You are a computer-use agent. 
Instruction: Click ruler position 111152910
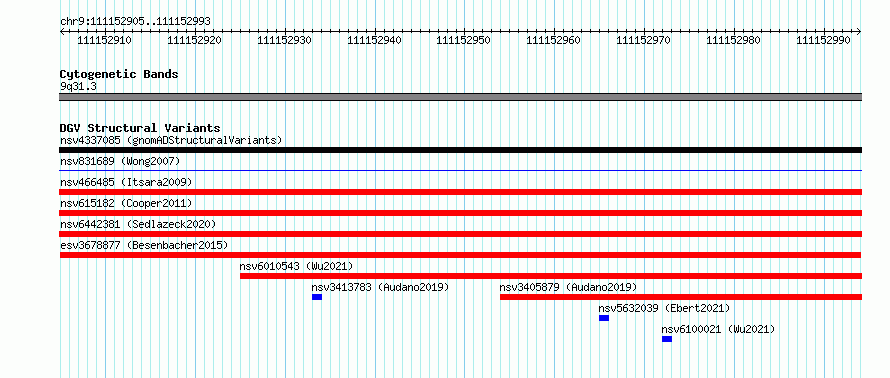(104, 40)
